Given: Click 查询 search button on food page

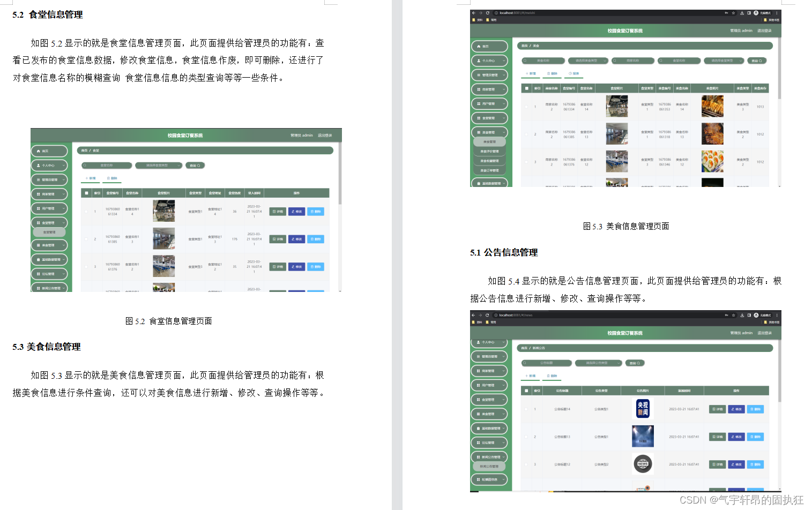Looking at the screenshot, I should pyautogui.click(x=757, y=61).
